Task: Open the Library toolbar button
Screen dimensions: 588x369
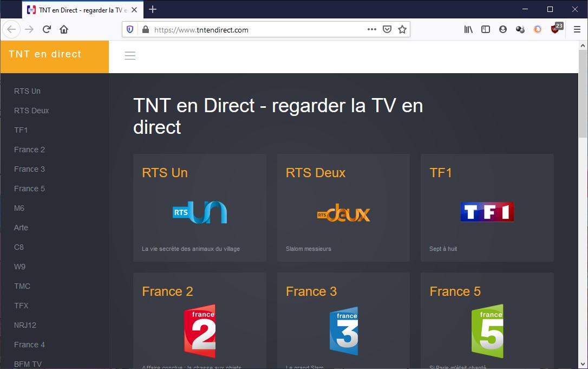Action: [468, 29]
